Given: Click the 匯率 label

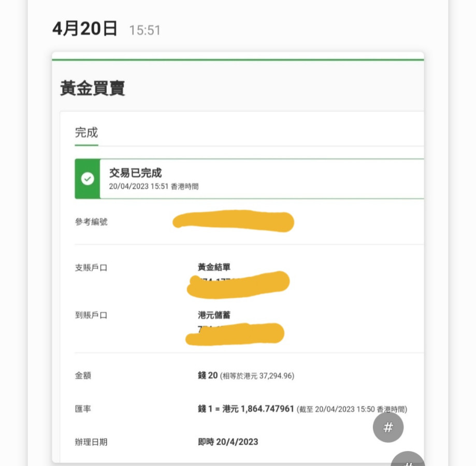Looking at the screenshot, I should 83,409.
